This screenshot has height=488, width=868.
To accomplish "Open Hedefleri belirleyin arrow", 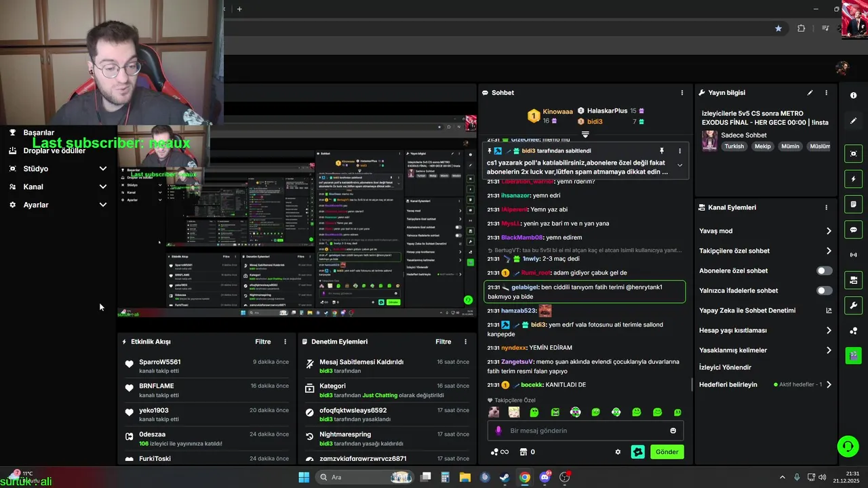I will coord(829,385).
